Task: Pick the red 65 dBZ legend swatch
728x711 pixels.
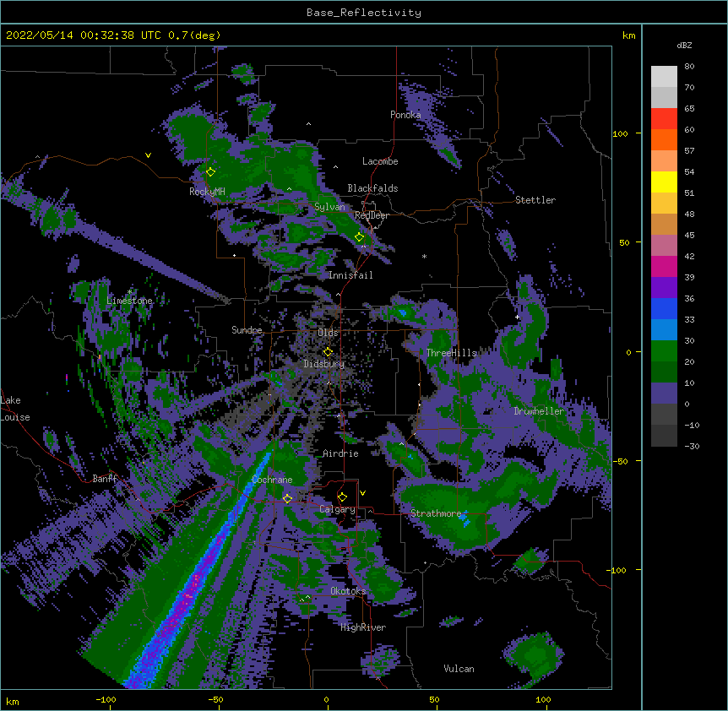Action: pyautogui.click(x=664, y=118)
